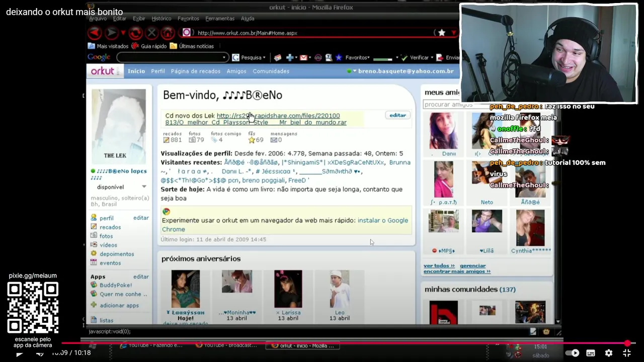The height and width of the screenshot is (362, 644).
Task: Click the ver todos friends link
Action: point(439,265)
